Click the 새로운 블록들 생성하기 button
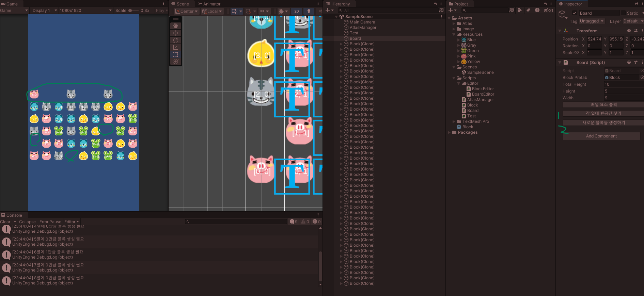 tap(603, 122)
